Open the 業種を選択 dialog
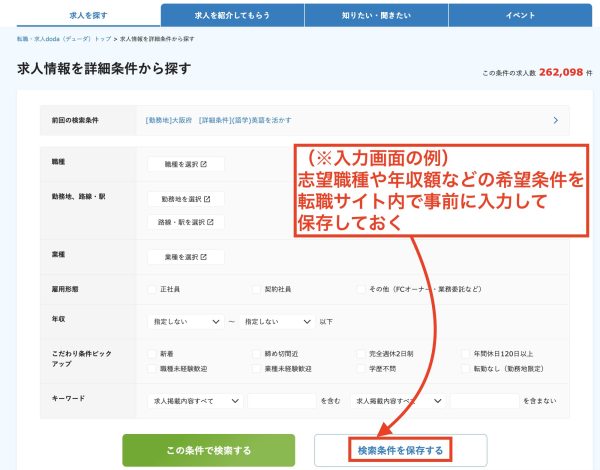This screenshot has width=600, height=470. (x=186, y=257)
